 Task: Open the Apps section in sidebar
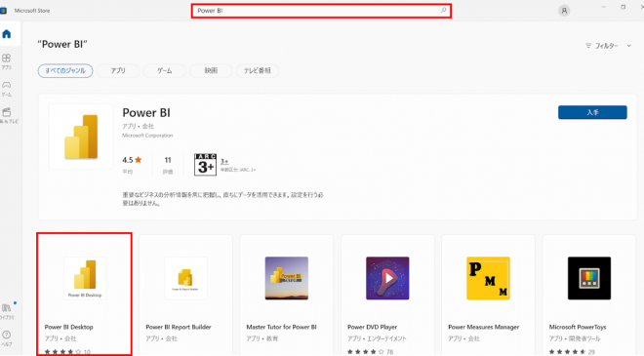[x=6, y=60]
